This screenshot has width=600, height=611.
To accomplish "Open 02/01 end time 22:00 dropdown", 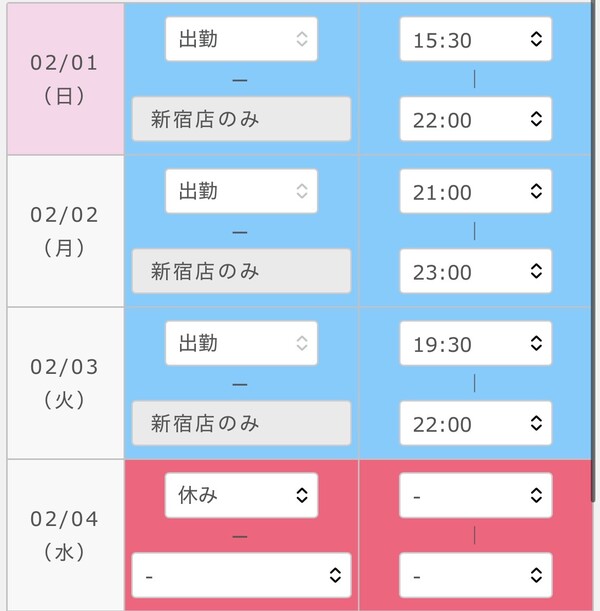I will tap(475, 119).
